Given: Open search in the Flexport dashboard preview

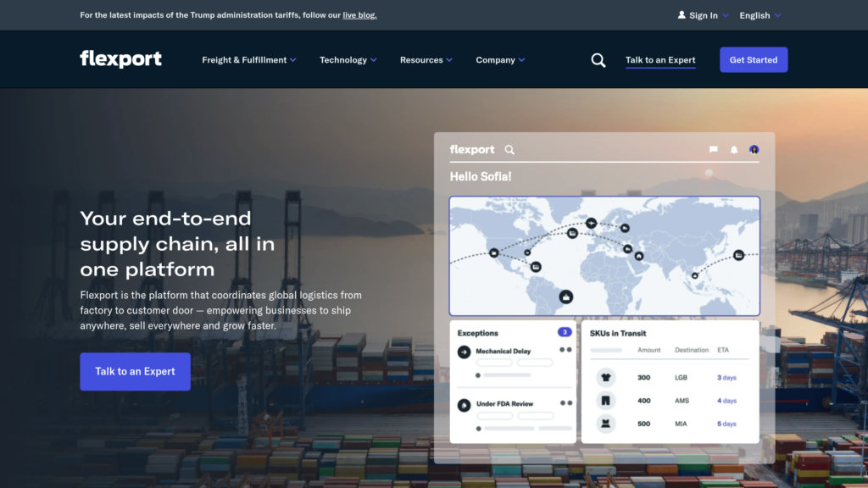Looking at the screenshot, I should (509, 149).
